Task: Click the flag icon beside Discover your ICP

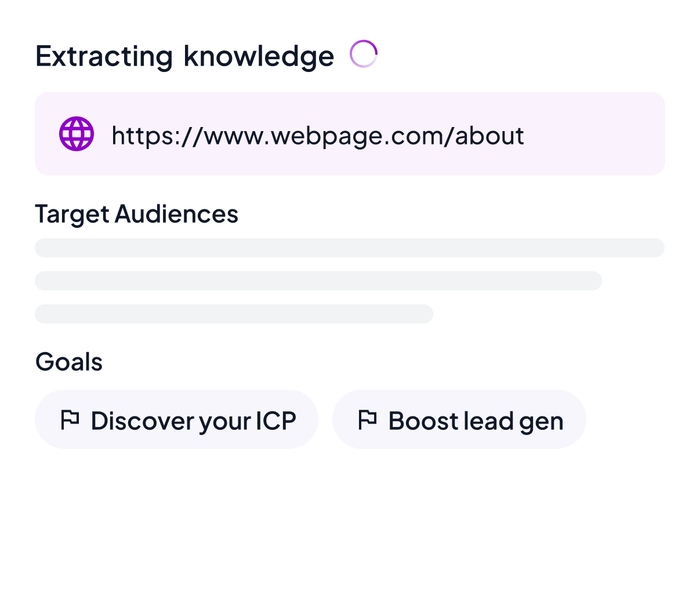Action: click(70, 419)
